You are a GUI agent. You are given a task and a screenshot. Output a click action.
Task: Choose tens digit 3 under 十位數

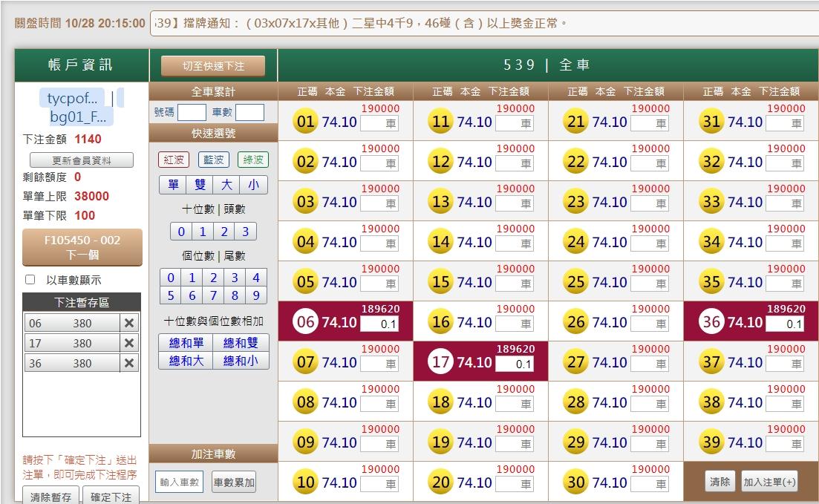(x=246, y=232)
